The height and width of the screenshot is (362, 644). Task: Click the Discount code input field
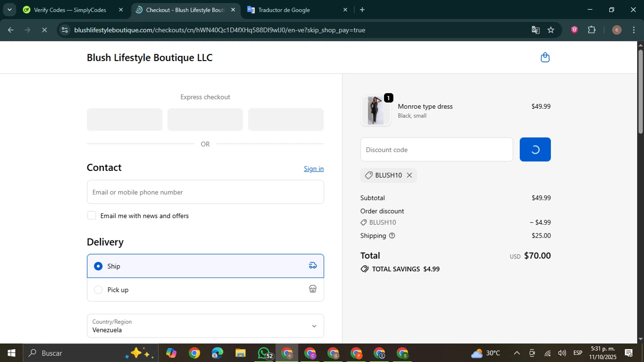[x=437, y=149]
